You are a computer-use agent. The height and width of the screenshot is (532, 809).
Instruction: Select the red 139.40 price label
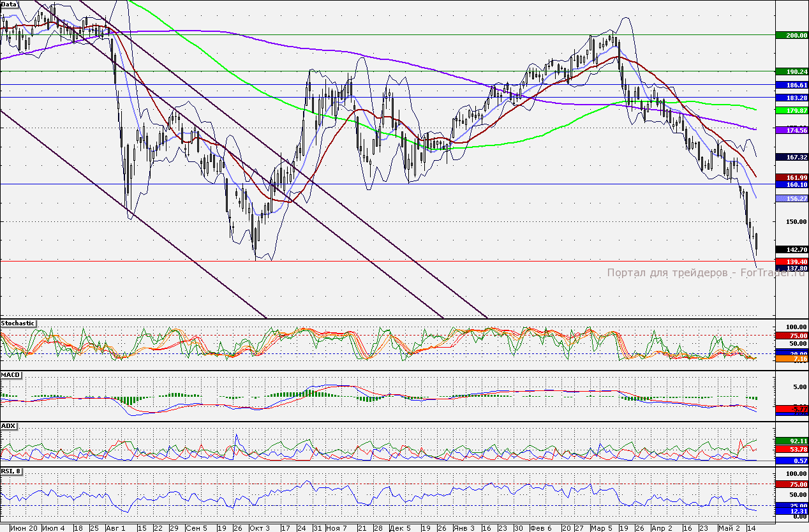coord(792,262)
